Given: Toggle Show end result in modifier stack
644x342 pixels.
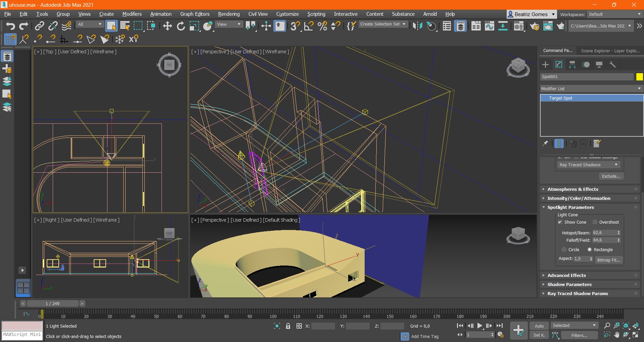Looking at the screenshot, I should click(559, 144).
